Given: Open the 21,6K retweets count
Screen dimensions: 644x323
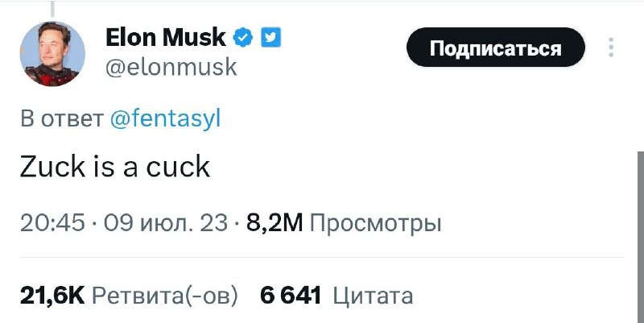Looking at the screenshot, I should (52, 295).
